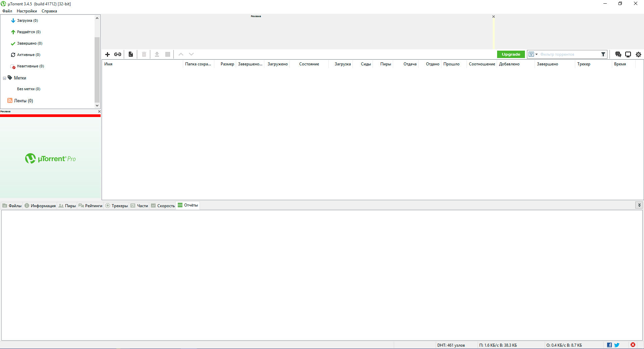Collapse the Метки tree node
This screenshot has width=644, height=349.
point(4,78)
